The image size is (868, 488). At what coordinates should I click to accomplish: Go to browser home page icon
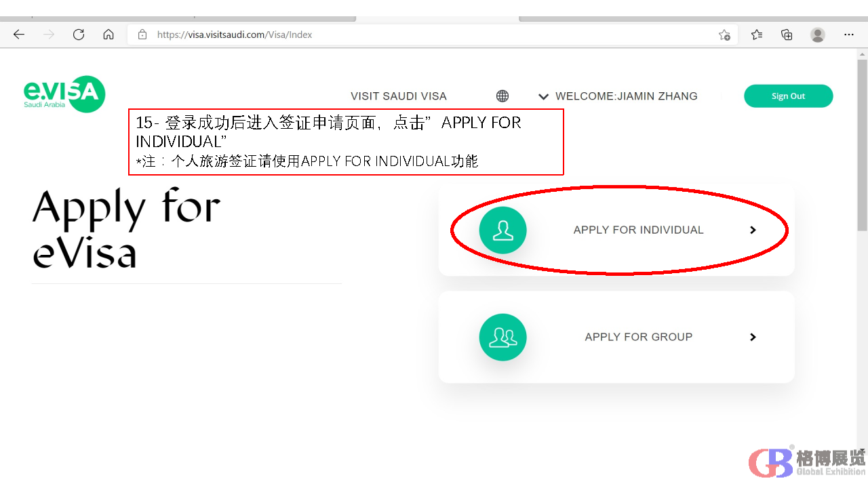108,35
